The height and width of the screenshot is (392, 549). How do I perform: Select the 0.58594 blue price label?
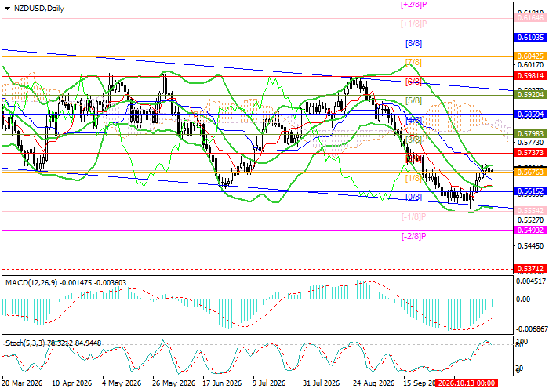(x=530, y=114)
